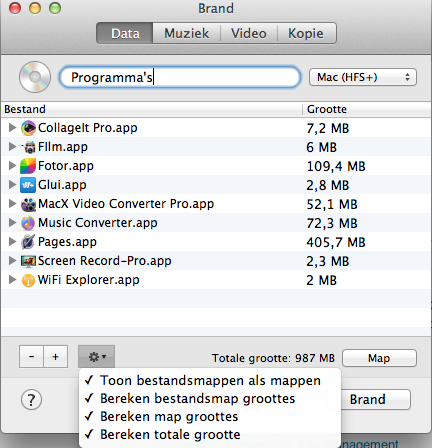Click the '109,4 MB' size value

336,166
